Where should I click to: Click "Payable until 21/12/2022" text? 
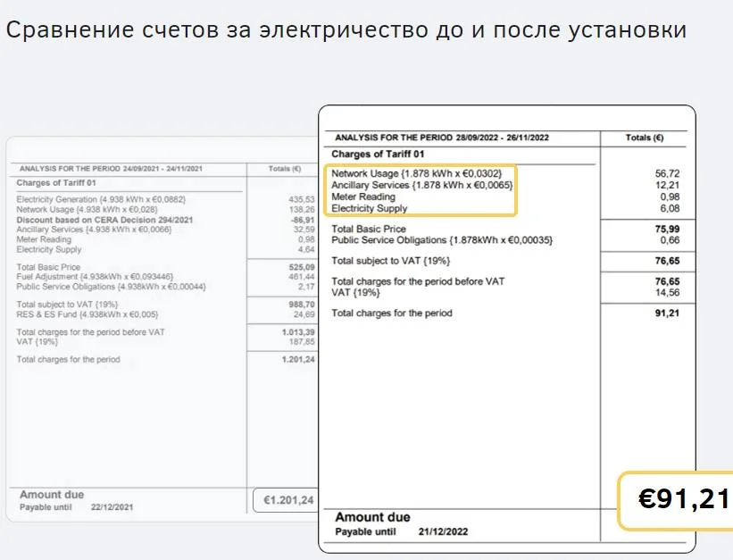[401, 531]
